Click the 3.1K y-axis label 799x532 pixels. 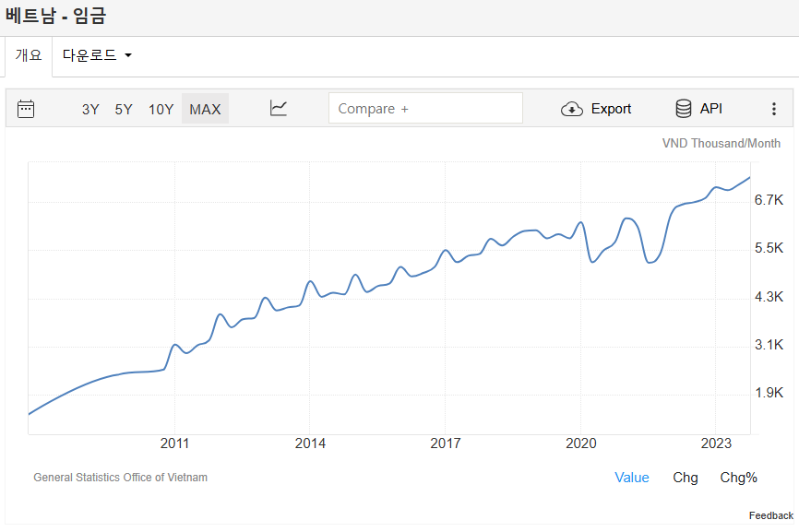[769, 345]
